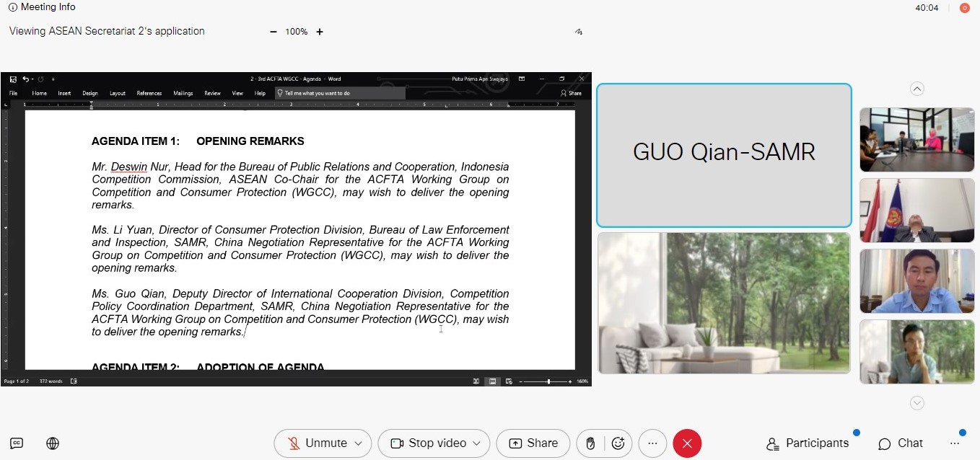
Task: Click the annotate icon above shared screen
Action: [x=579, y=32]
